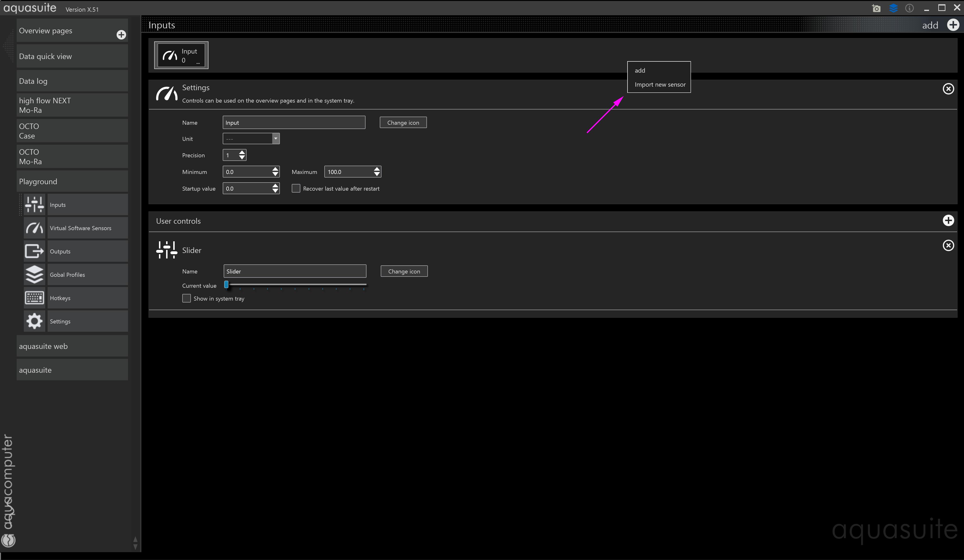Increase the Precision stepper value
The height and width of the screenshot is (560, 964).
242,153
